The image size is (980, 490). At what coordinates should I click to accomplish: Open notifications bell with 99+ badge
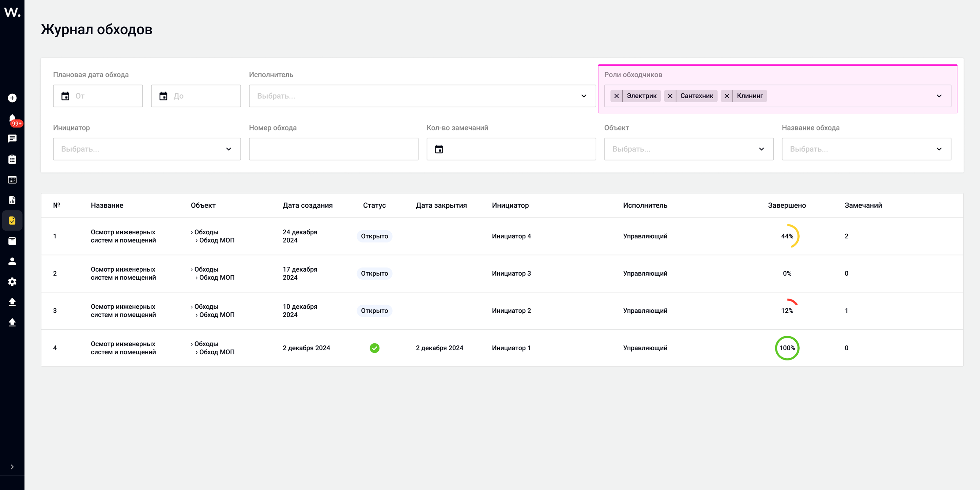12,119
